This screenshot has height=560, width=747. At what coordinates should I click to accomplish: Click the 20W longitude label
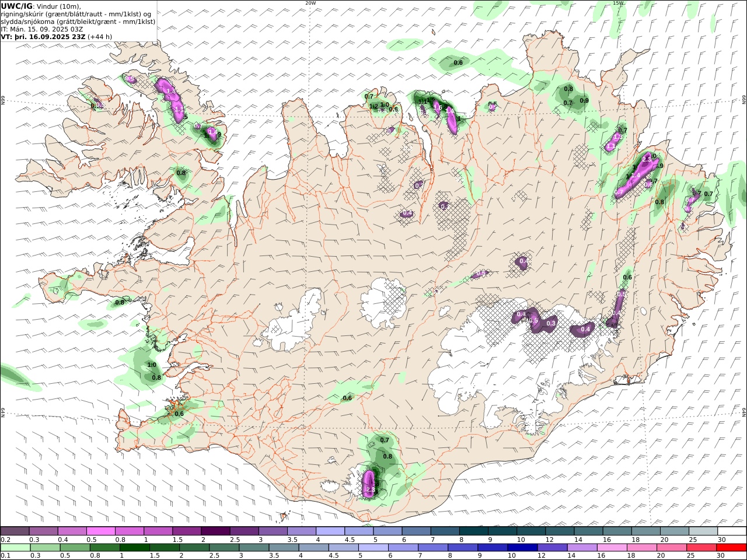[x=310, y=3]
